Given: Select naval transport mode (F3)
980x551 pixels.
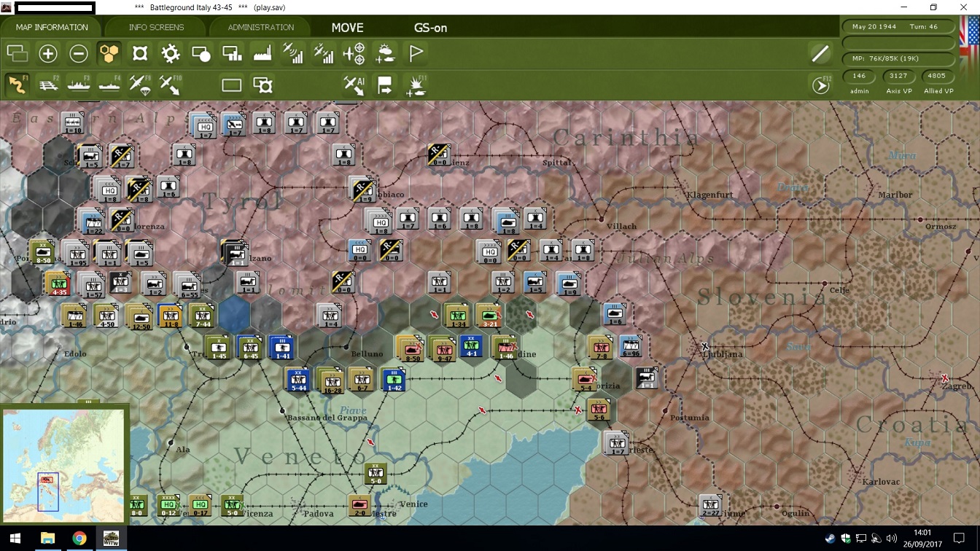Looking at the screenshot, I should point(79,85).
